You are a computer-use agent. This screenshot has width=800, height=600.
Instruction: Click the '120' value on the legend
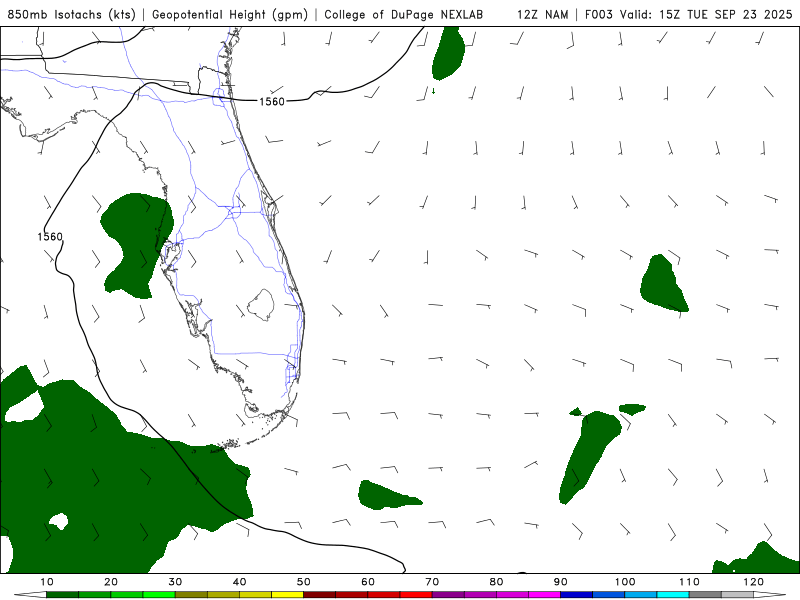(x=754, y=582)
